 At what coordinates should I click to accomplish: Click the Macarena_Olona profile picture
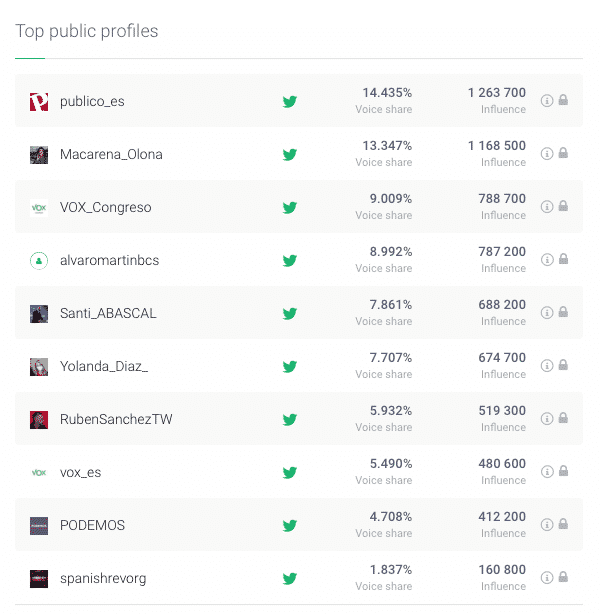39,155
